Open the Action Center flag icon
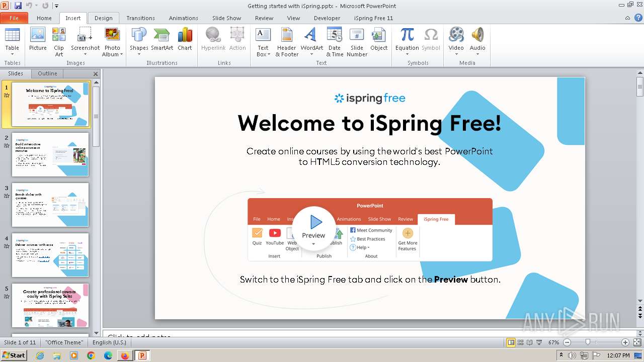This screenshot has width=644, height=362. [596, 355]
